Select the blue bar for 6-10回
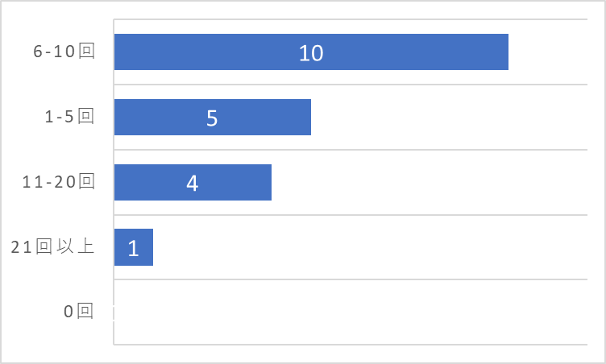Viewport: 606px width, 364px height. coord(311,52)
